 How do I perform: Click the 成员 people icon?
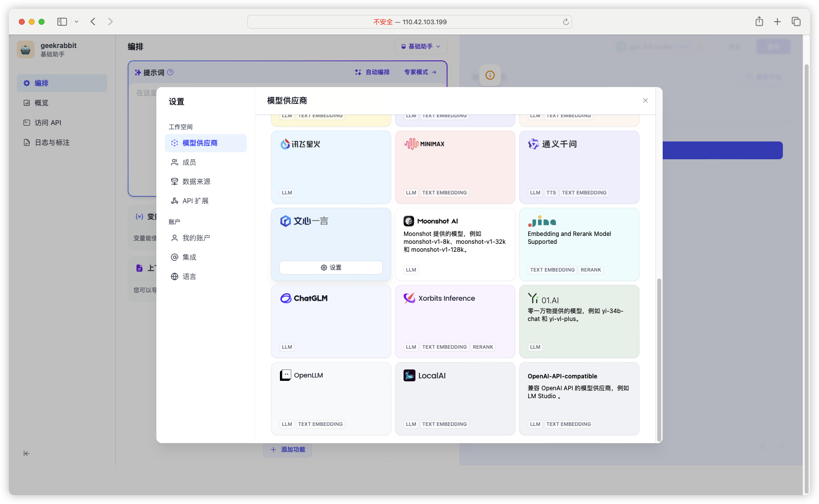(x=175, y=162)
